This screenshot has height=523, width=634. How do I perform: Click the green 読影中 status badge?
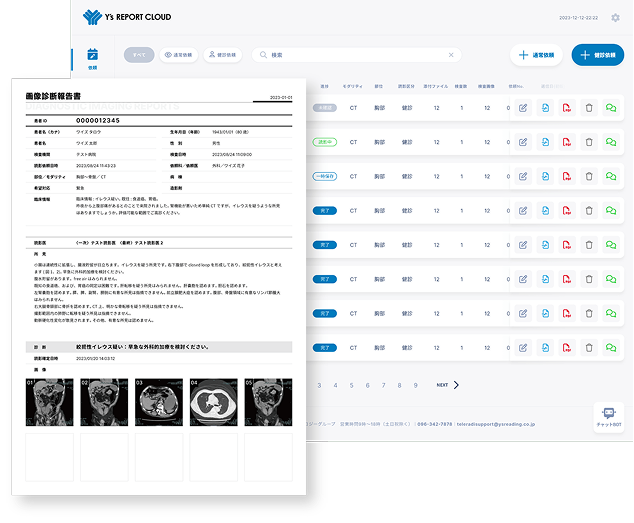325,142
